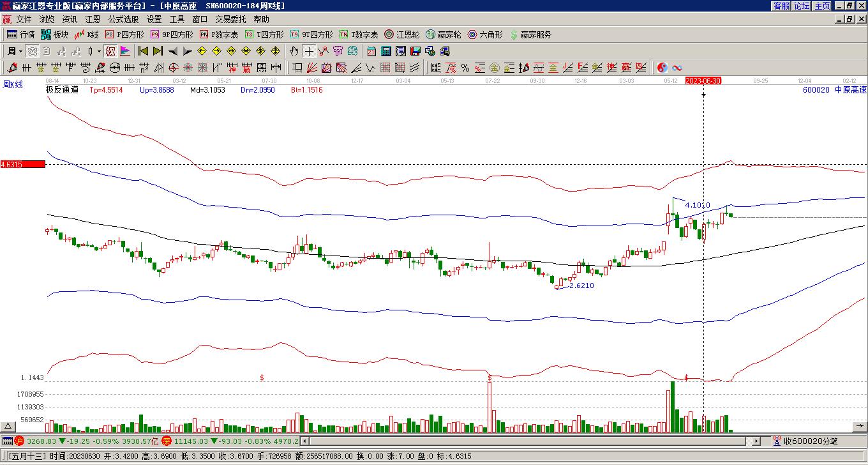Open the 六角形 hexagon tool
868x465 pixels.
[x=484, y=34]
